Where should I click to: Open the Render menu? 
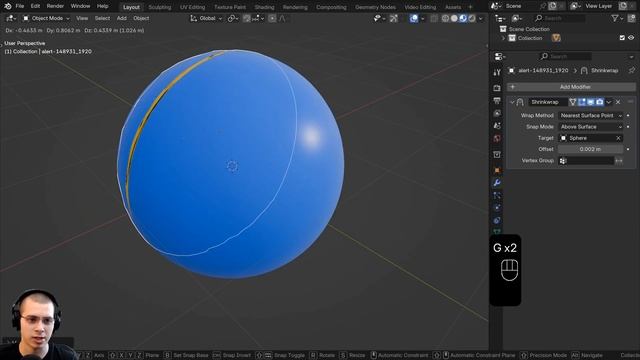click(55, 6)
